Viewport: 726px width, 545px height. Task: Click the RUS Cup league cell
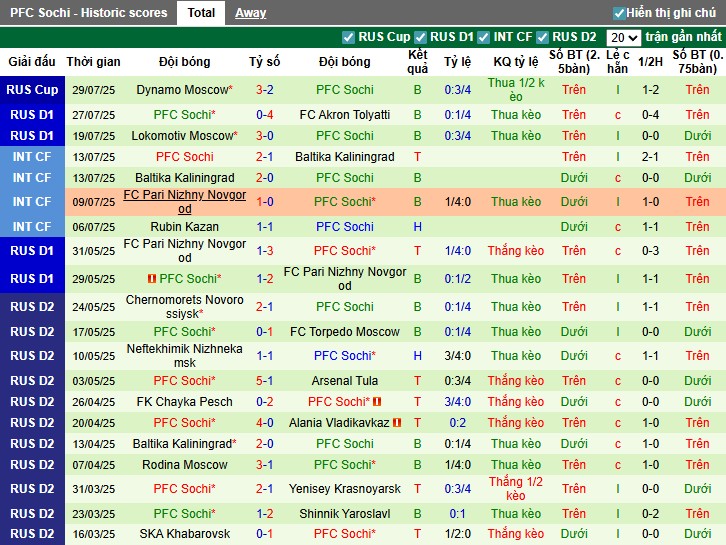32,90
